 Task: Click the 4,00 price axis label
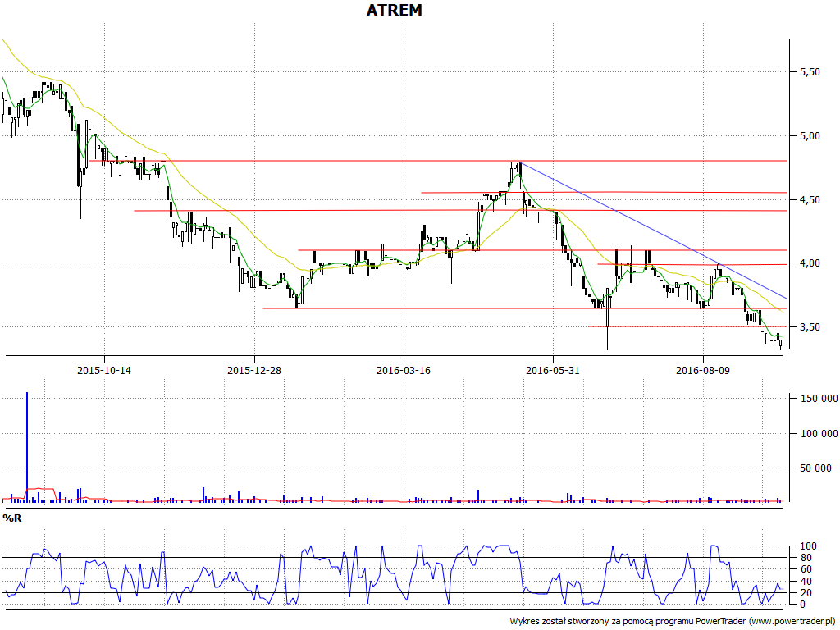810,263
